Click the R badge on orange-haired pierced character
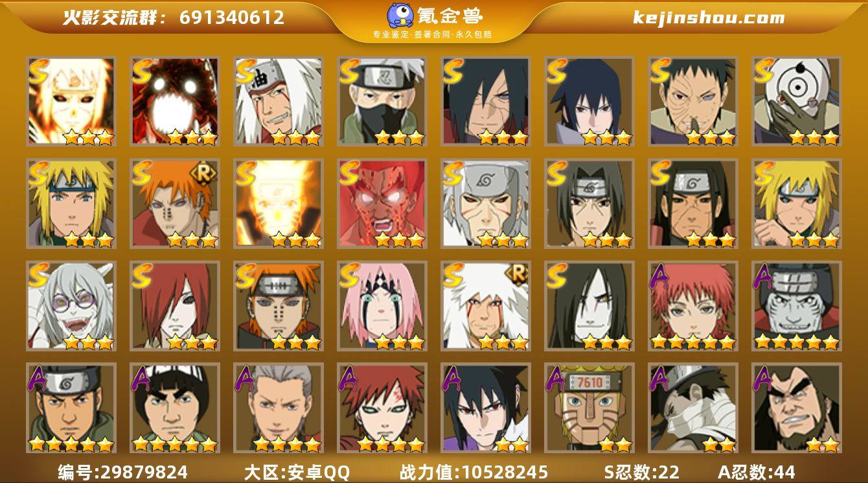868x483 pixels. pyautogui.click(x=202, y=175)
